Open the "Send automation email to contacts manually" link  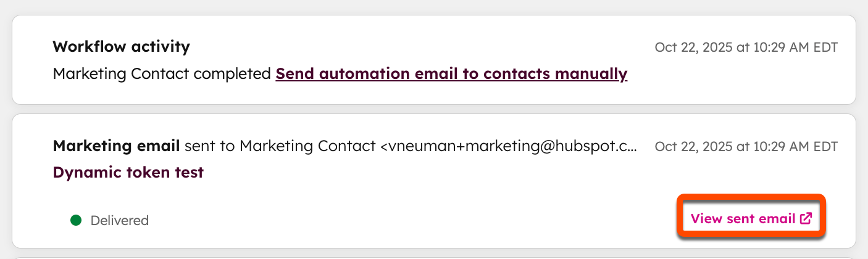click(451, 74)
